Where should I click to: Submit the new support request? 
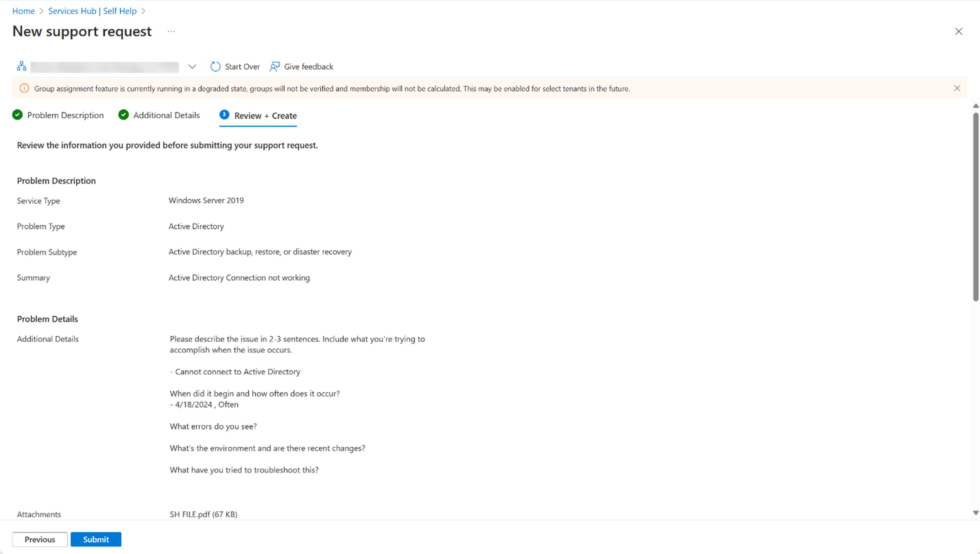(x=96, y=539)
